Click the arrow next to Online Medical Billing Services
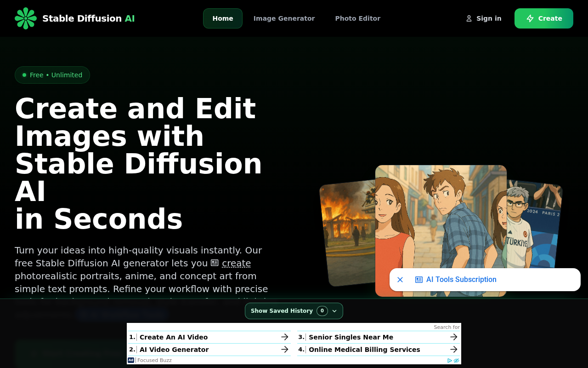588x368 pixels. click(x=454, y=350)
